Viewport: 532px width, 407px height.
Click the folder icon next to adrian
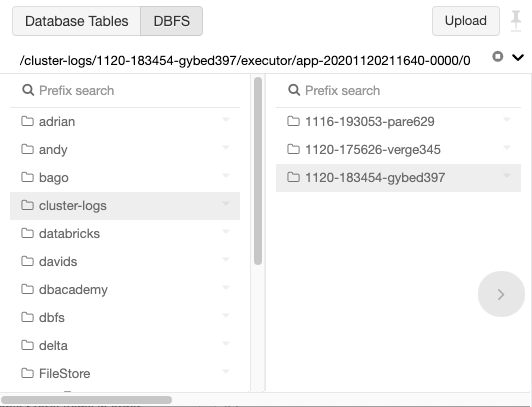pyautogui.click(x=27, y=121)
